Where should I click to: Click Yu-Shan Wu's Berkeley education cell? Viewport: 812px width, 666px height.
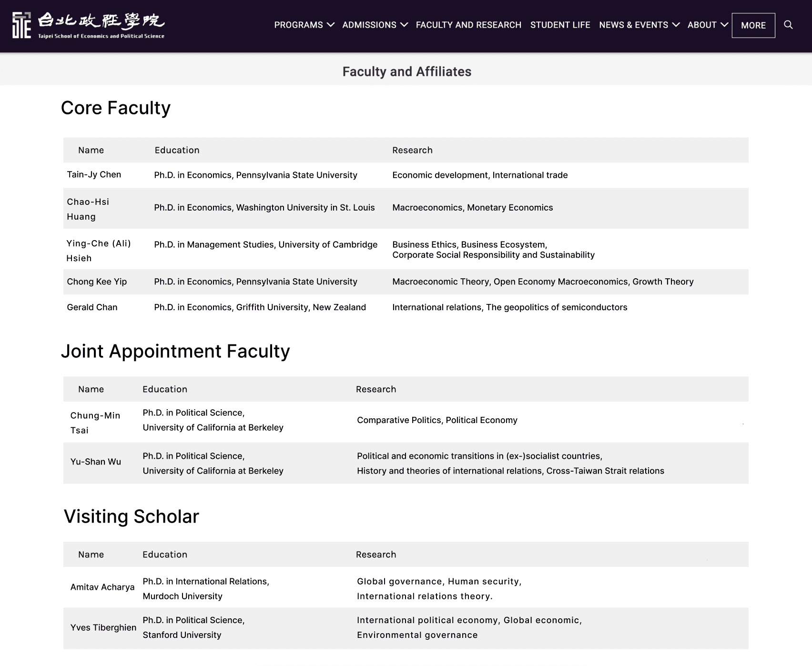(x=213, y=464)
